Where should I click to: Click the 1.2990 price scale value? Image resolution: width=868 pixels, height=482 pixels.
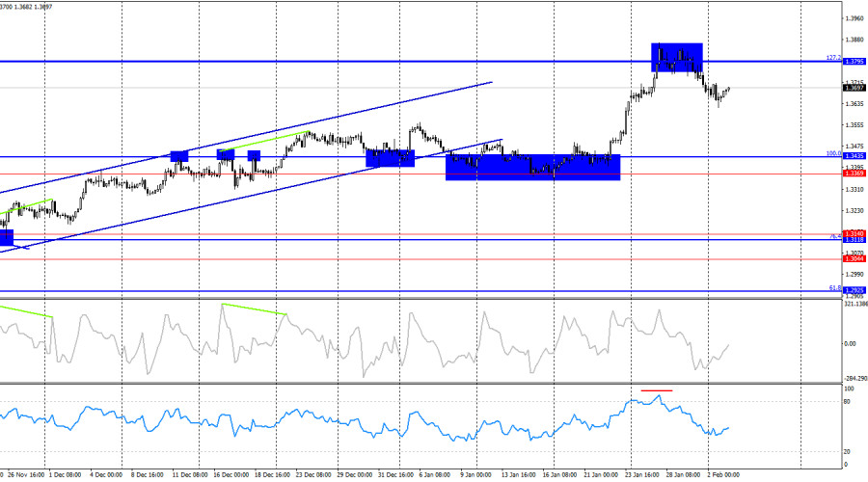(x=854, y=274)
